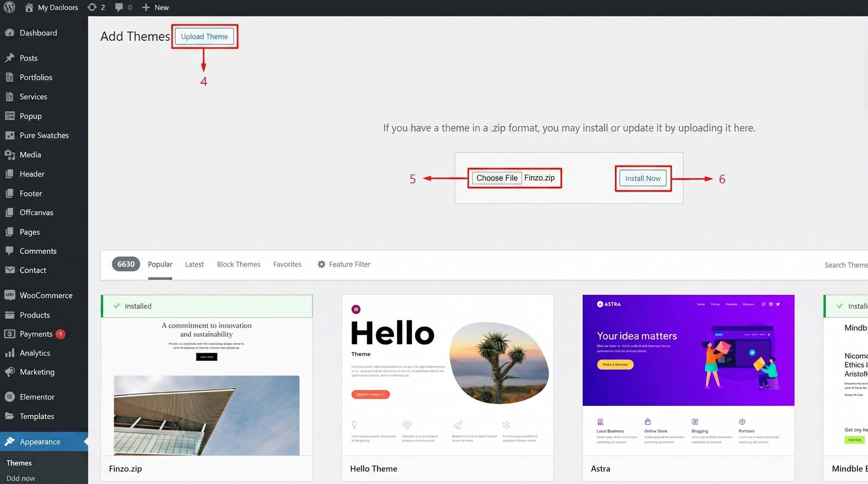Click the Comments speech bubble sidebar icon

click(x=9, y=251)
